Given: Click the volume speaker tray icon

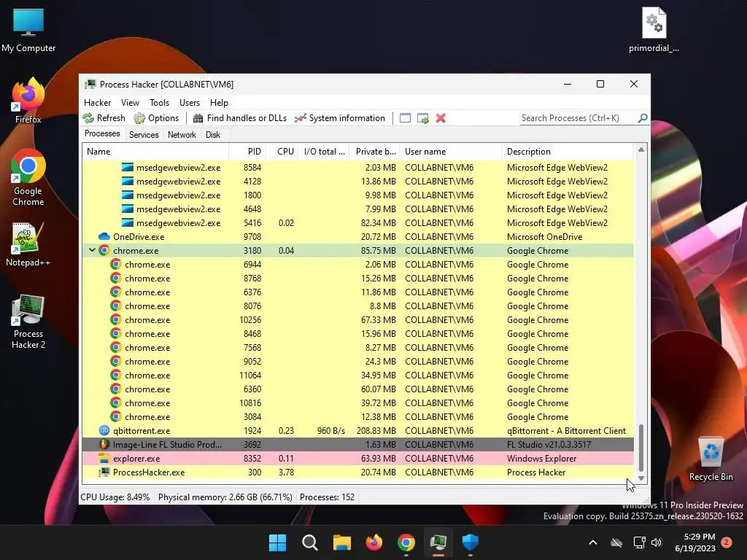Looking at the screenshot, I should [x=657, y=542].
